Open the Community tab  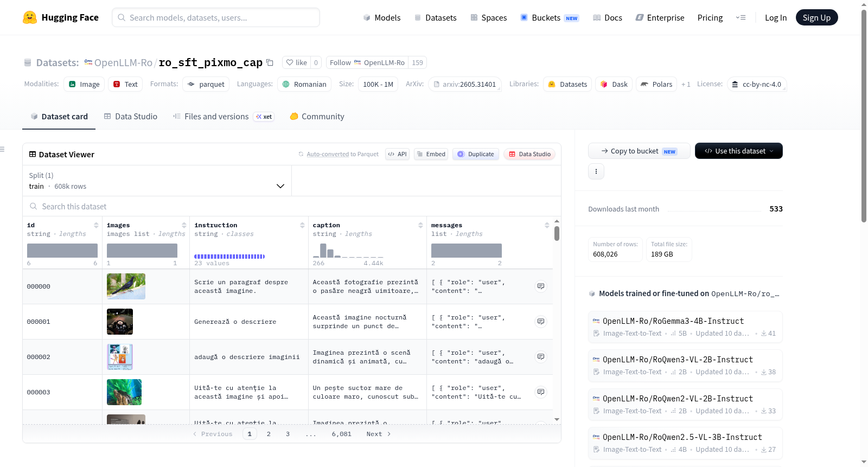[x=317, y=116]
